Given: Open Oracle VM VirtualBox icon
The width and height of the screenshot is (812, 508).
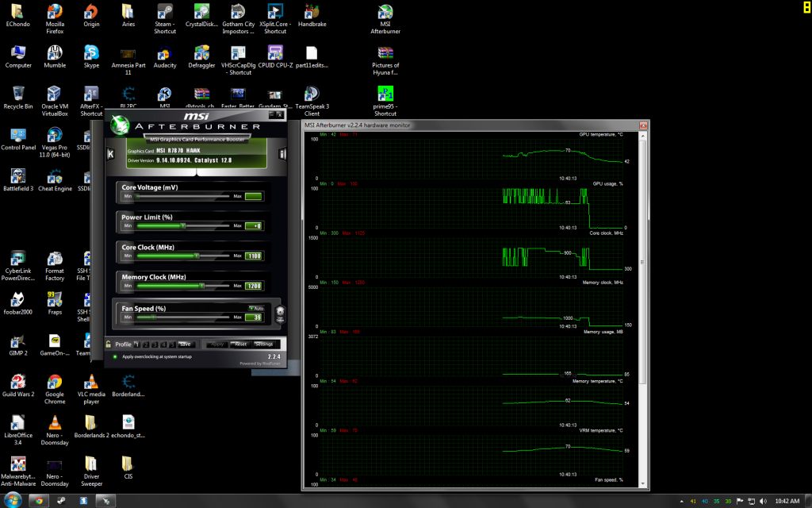Looking at the screenshot, I should pos(55,102).
